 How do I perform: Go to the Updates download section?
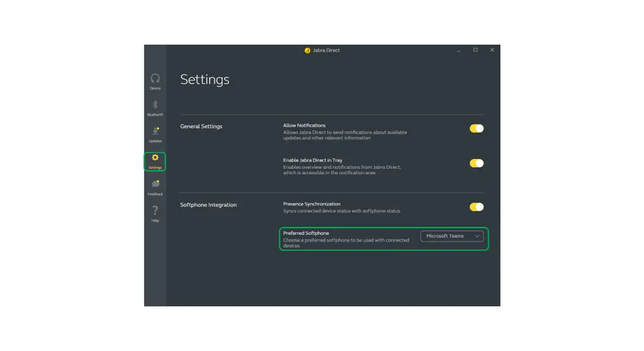point(155,135)
